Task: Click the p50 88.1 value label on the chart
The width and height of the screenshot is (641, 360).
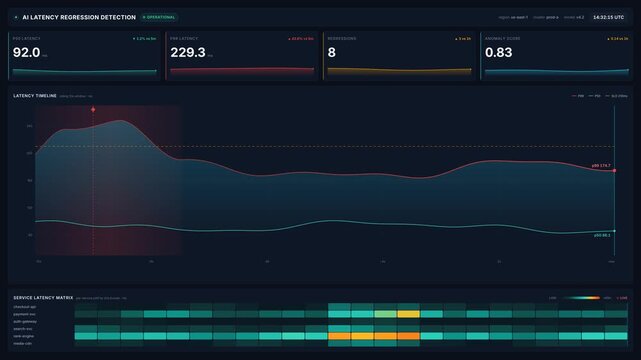Action: click(602, 235)
